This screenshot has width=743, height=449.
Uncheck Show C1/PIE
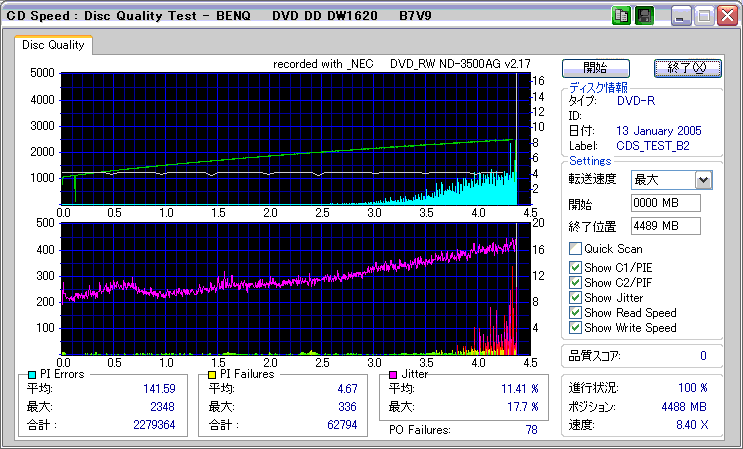575,267
